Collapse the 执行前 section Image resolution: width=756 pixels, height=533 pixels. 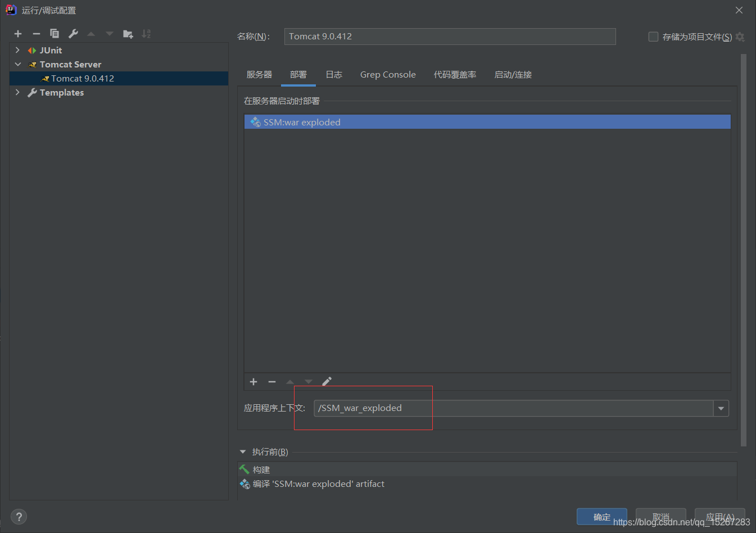coord(243,451)
